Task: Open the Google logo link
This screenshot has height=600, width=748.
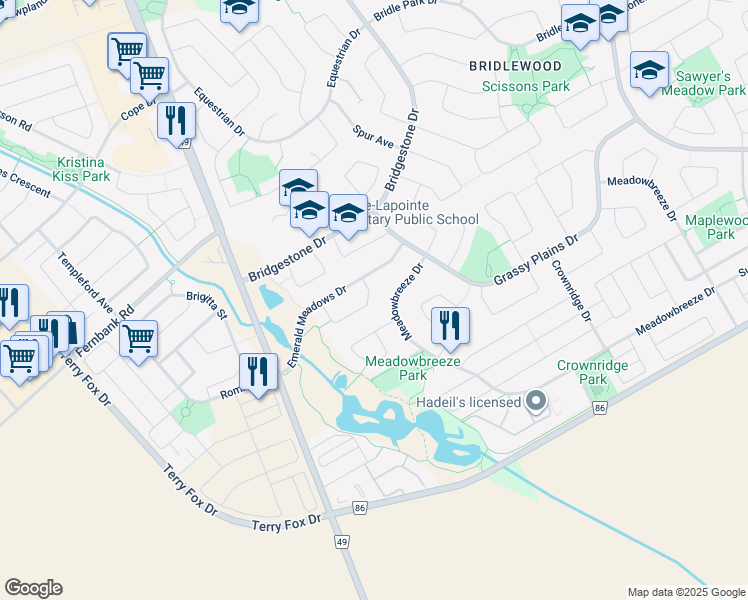Action: click(33, 588)
